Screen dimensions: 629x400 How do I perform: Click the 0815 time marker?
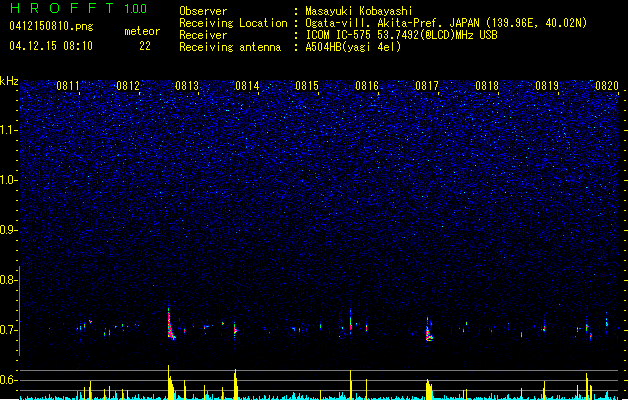307,86
